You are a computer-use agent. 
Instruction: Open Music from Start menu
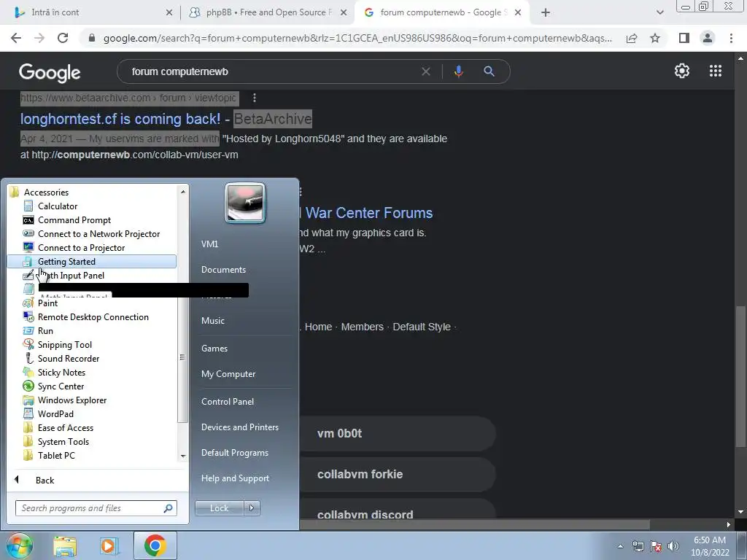point(212,321)
